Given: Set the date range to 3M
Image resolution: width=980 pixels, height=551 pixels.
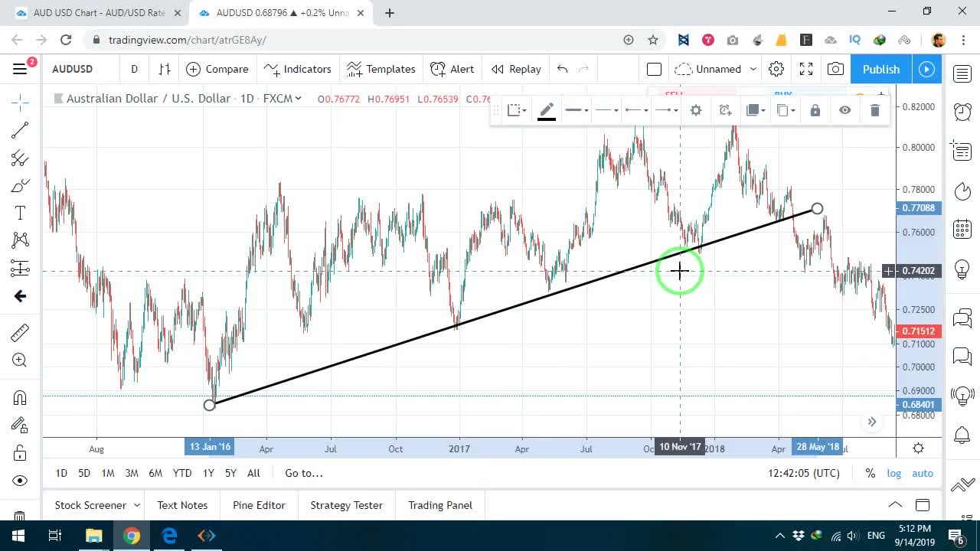Looking at the screenshot, I should point(132,473).
